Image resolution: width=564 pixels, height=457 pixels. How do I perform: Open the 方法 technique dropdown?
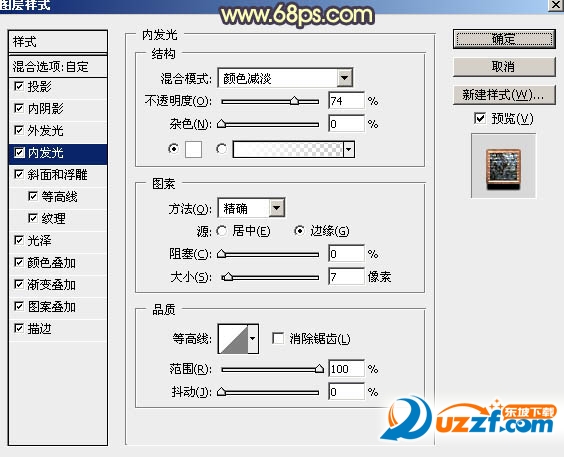277,208
